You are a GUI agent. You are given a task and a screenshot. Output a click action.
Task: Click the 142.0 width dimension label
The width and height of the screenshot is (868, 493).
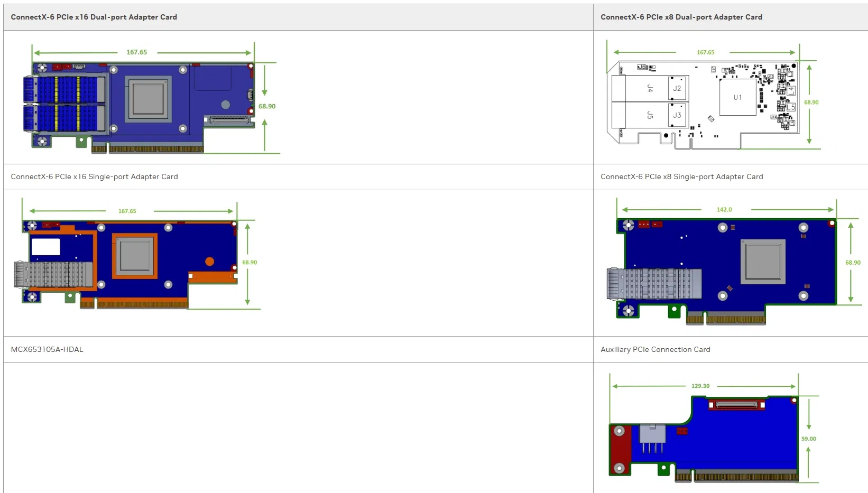tap(724, 210)
